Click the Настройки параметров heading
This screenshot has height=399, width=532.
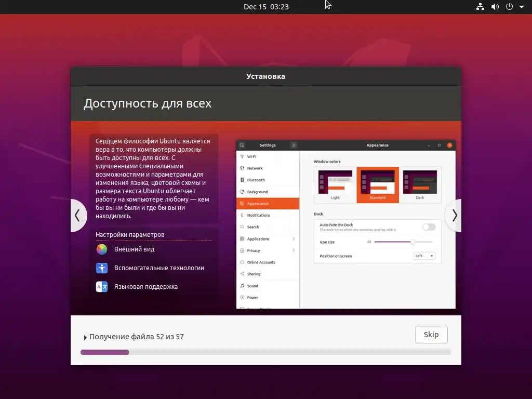tap(130, 235)
